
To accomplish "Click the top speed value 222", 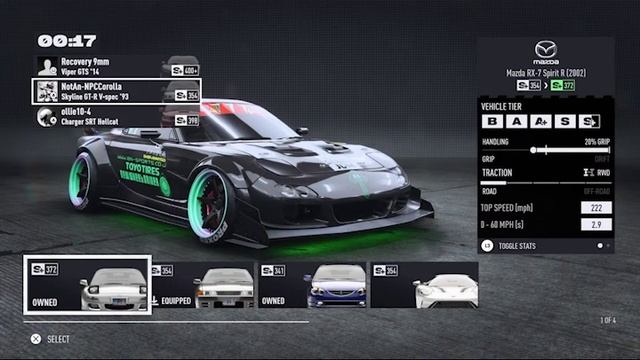I will [x=596, y=207].
